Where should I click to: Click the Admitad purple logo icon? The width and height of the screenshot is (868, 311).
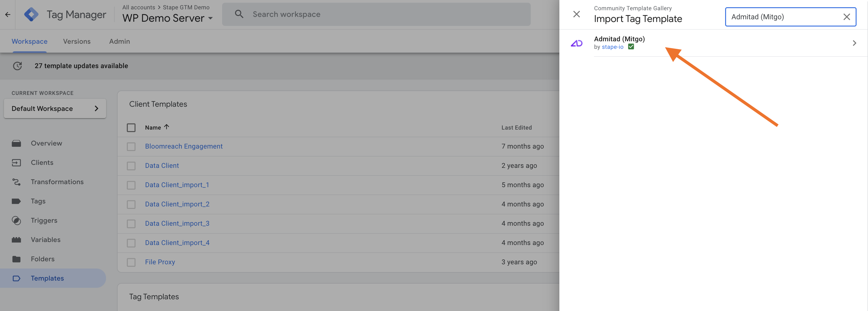(x=577, y=43)
